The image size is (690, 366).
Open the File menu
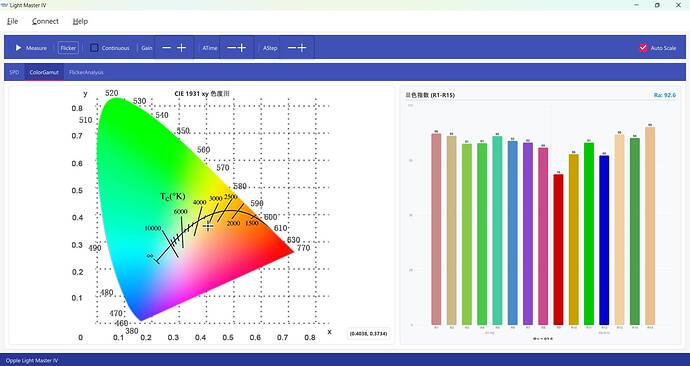13,21
